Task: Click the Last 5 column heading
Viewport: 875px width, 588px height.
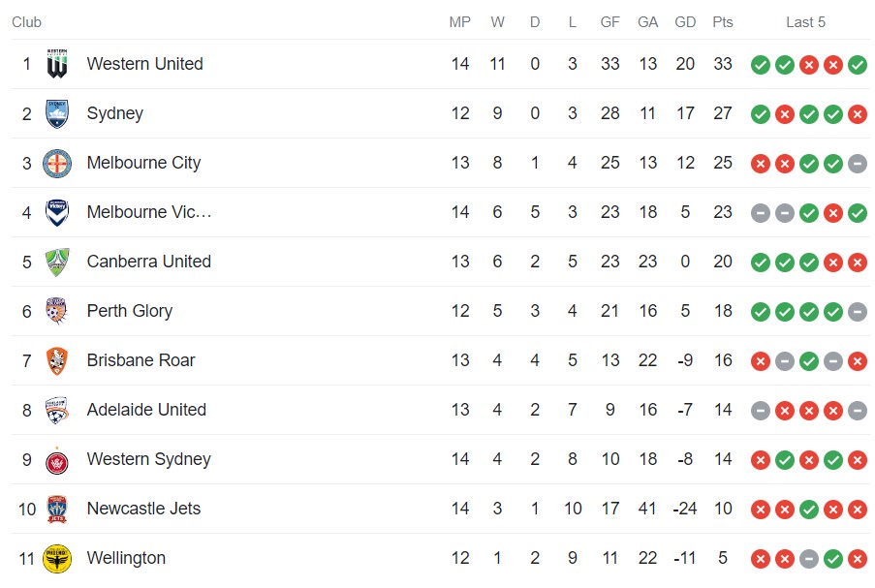Action: coord(805,21)
